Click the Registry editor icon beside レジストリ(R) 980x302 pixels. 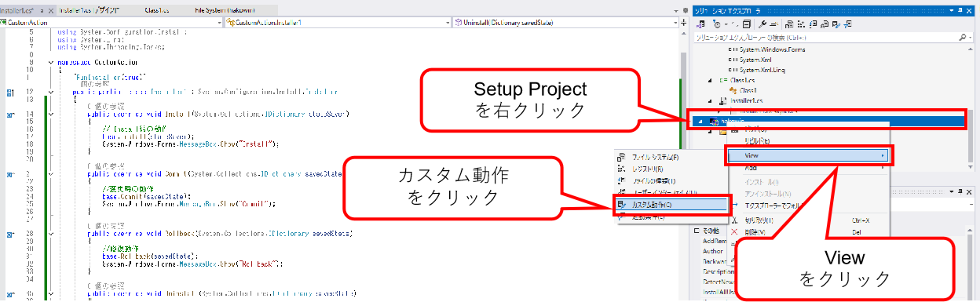620,169
